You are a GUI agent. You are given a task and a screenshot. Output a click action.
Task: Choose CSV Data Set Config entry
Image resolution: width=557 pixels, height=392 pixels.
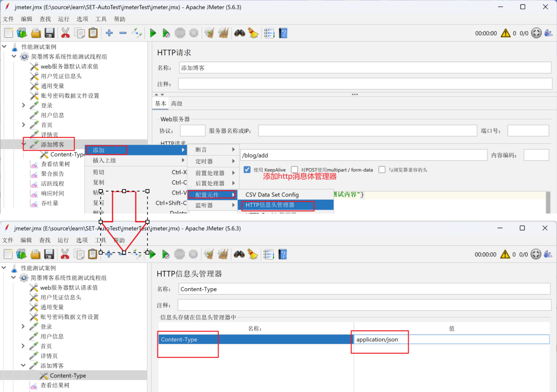click(x=286, y=194)
